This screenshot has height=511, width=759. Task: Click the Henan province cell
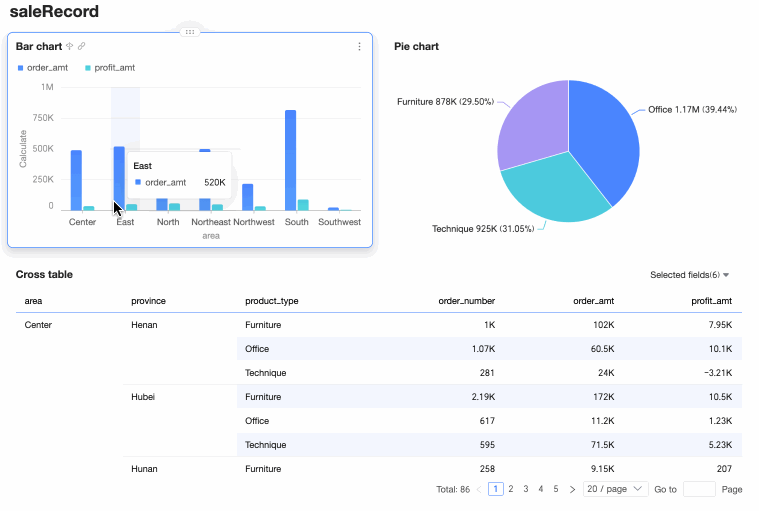144,325
